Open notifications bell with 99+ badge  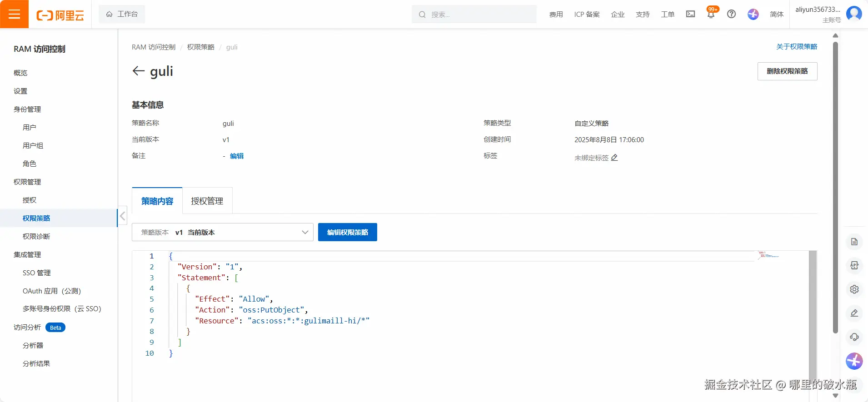711,13
